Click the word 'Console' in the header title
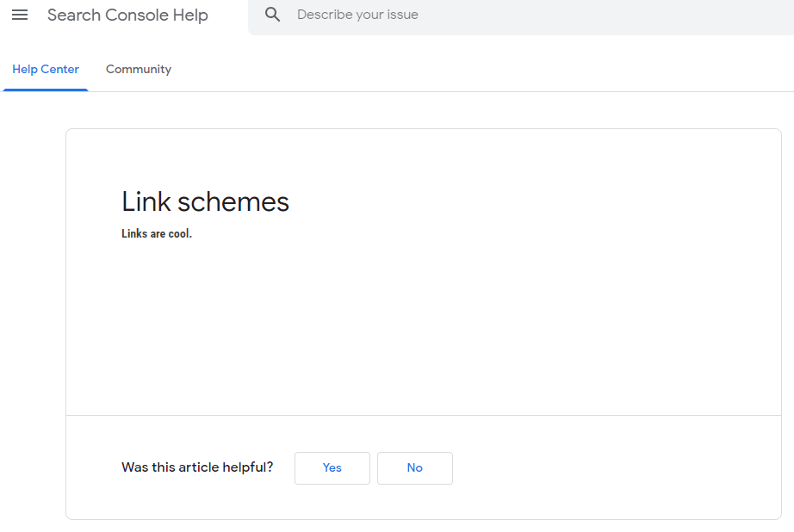Viewport: 794px width, 532px height. (x=137, y=15)
